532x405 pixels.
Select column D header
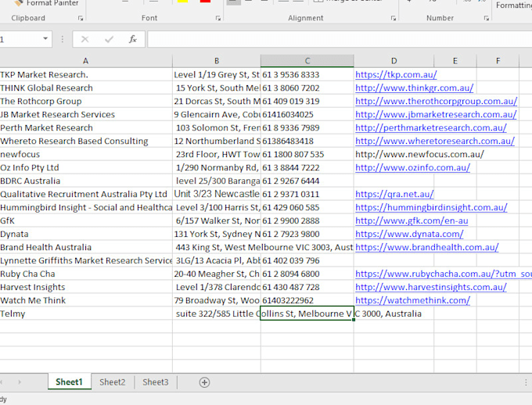[394, 61]
